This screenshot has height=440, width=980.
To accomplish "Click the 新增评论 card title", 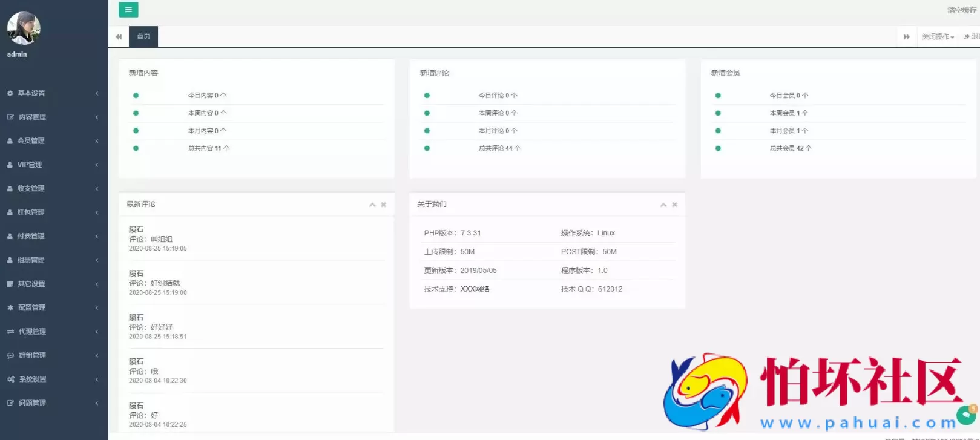I will click(x=435, y=73).
